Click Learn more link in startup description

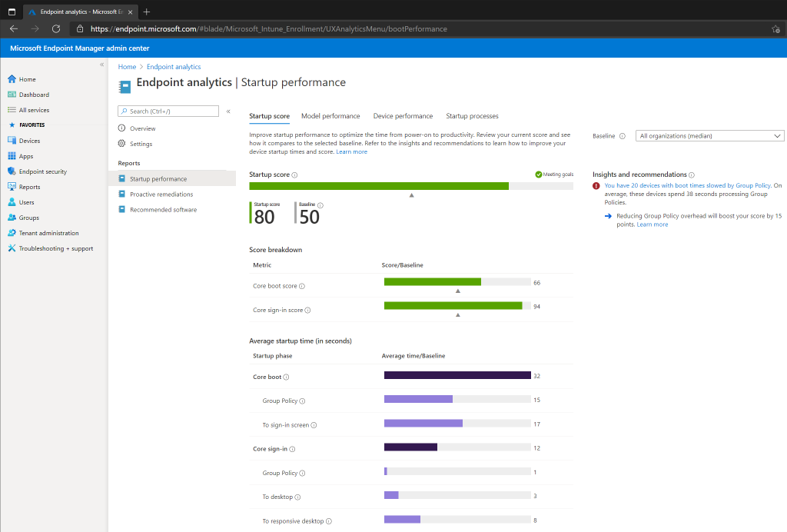click(351, 152)
